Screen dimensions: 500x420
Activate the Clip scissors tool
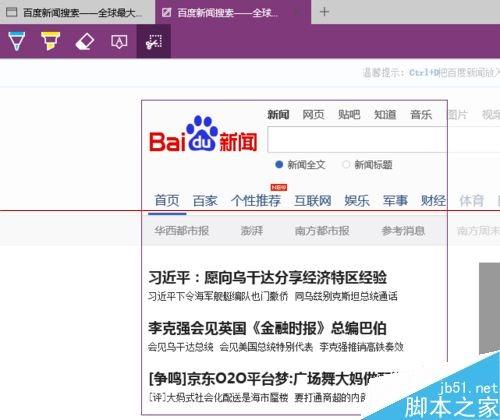pos(154,42)
